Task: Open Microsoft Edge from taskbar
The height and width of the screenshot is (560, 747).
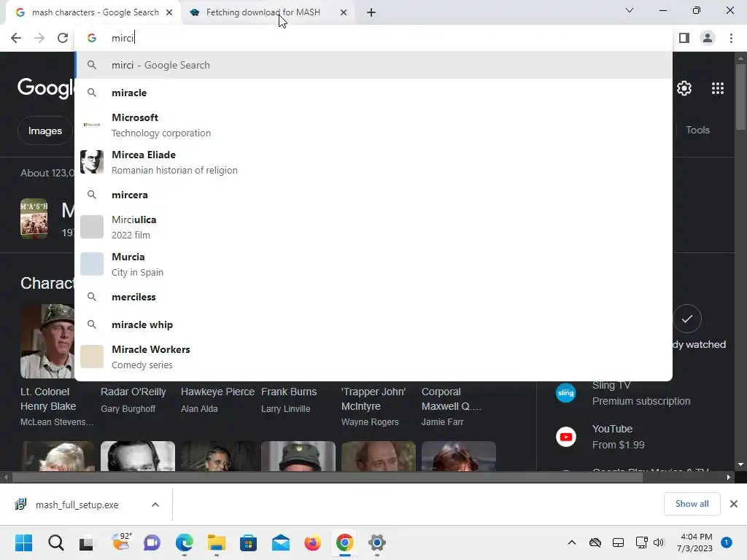Action: coord(185,542)
